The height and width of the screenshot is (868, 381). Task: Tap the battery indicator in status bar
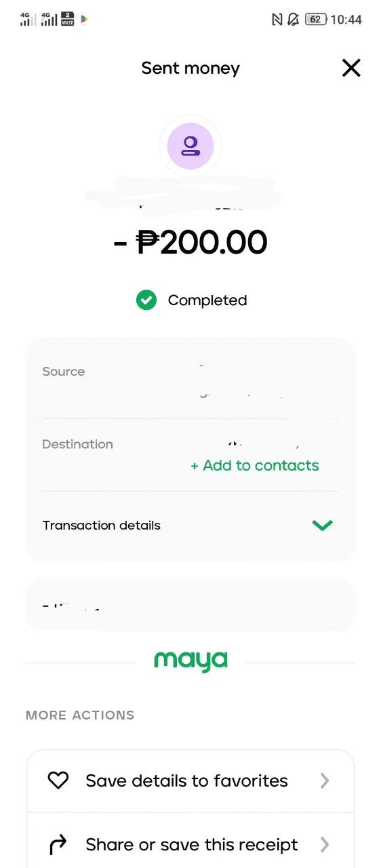pyautogui.click(x=316, y=19)
